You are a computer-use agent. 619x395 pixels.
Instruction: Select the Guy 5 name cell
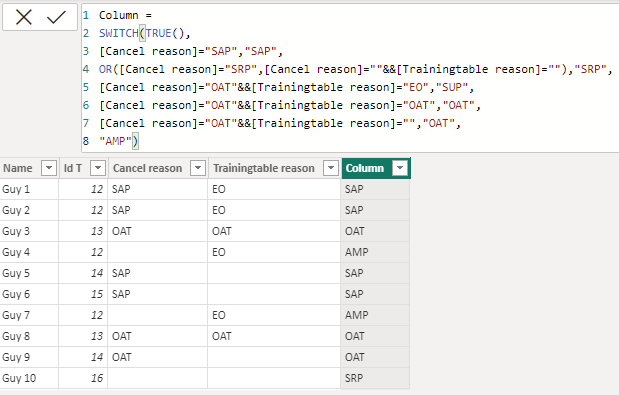coord(29,273)
